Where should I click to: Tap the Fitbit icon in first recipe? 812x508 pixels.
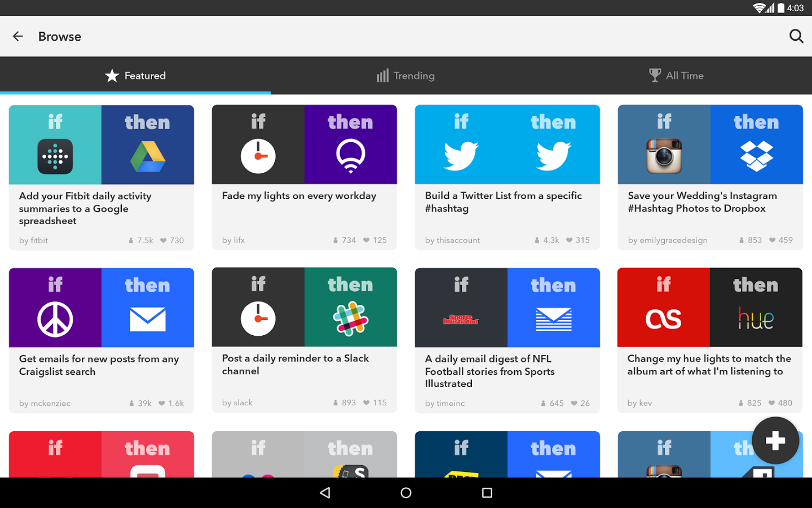point(55,156)
